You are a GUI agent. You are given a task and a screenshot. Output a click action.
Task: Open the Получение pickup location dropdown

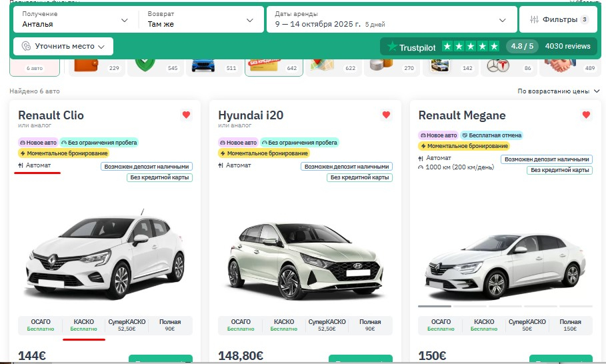74,19
